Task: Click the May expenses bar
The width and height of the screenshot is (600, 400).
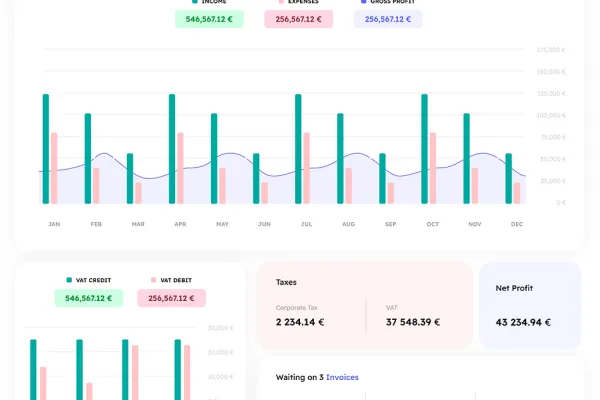Action: point(222,186)
